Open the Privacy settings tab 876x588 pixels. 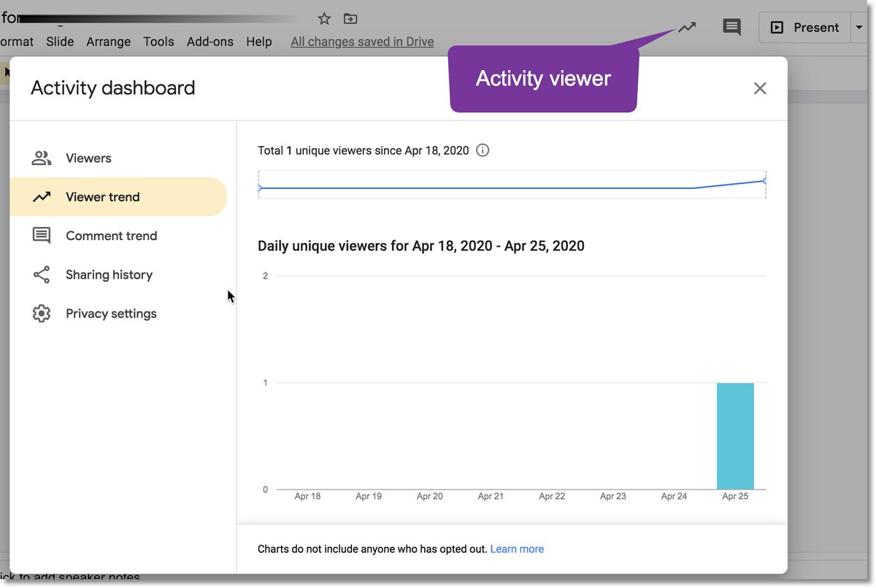click(118, 314)
